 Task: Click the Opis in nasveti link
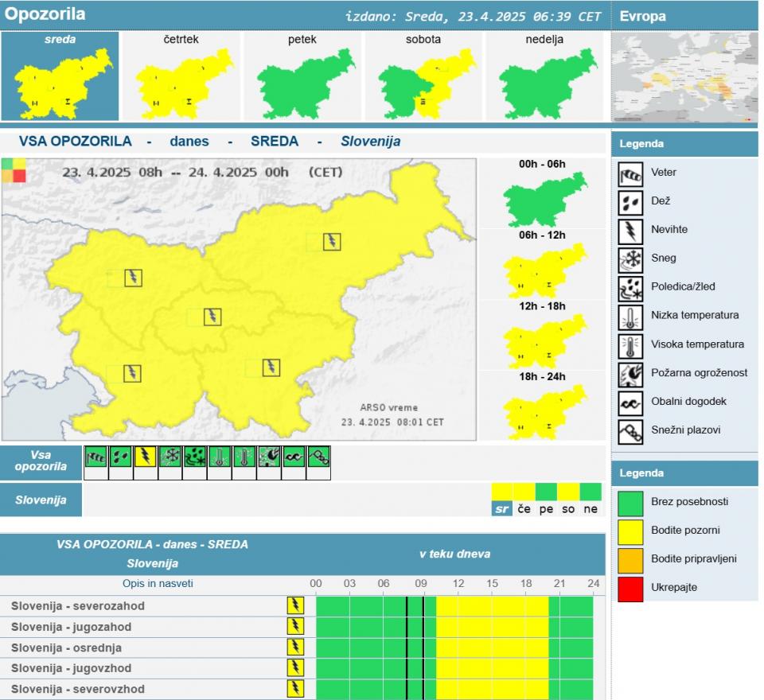[158, 584]
